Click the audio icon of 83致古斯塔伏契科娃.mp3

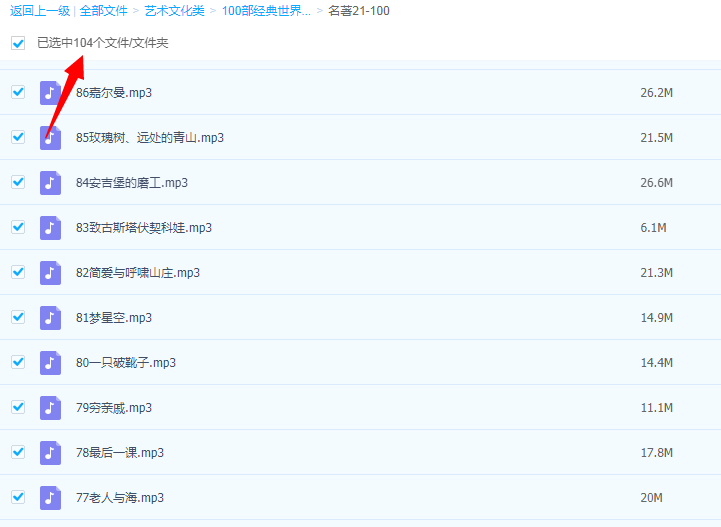[x=50, y=228]
